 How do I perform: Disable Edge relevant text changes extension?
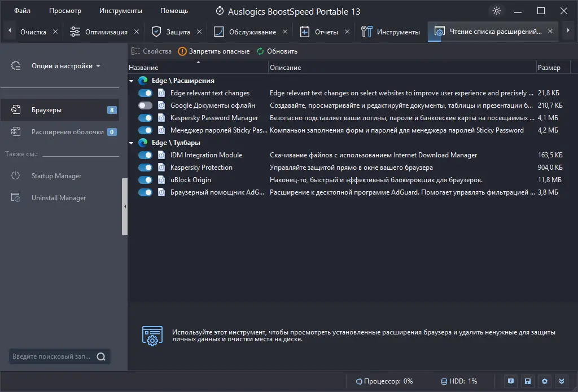(x=145, y=93)
